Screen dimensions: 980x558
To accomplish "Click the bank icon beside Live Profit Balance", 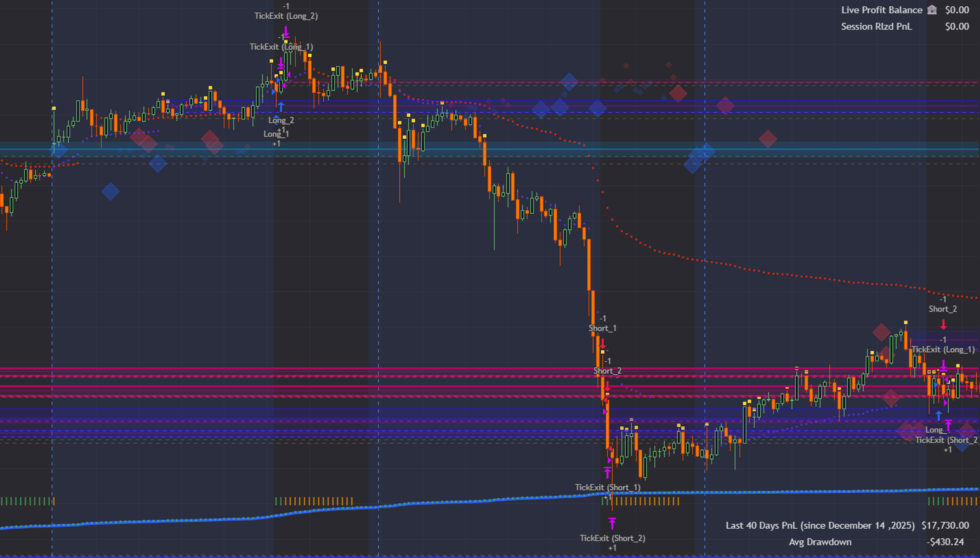I will click(x=932, y=10).
